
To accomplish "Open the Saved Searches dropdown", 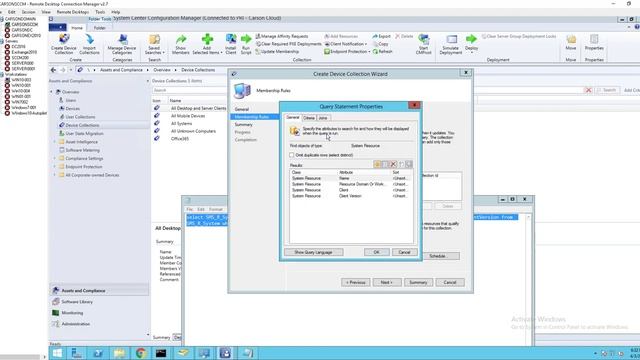I will click(154, 44).
